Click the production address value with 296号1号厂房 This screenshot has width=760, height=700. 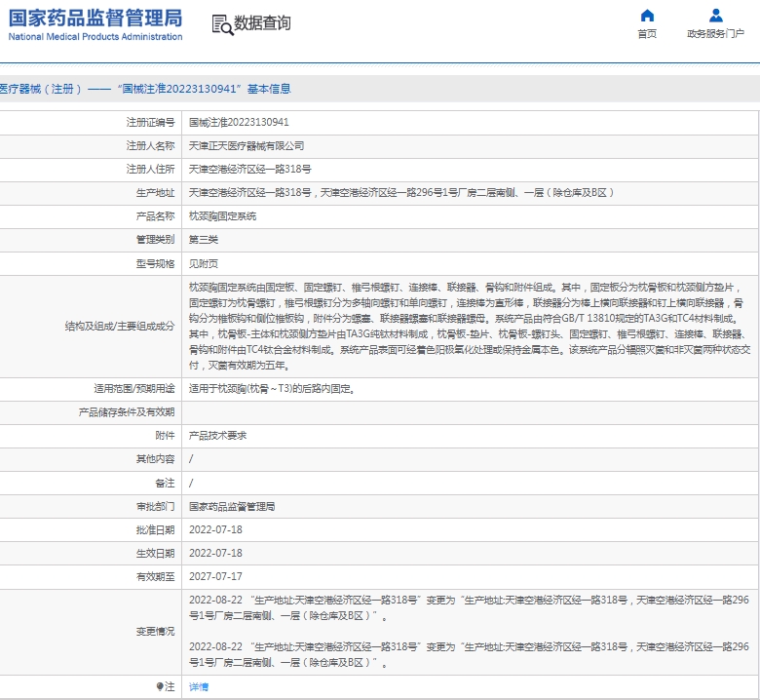coord(401,193)
